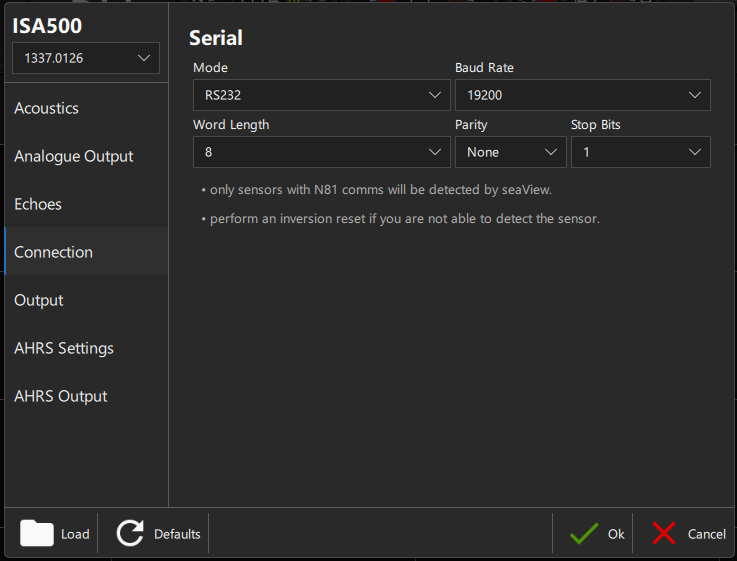
Task: Expand the Word Length dropdown
Action: point(321,152)
